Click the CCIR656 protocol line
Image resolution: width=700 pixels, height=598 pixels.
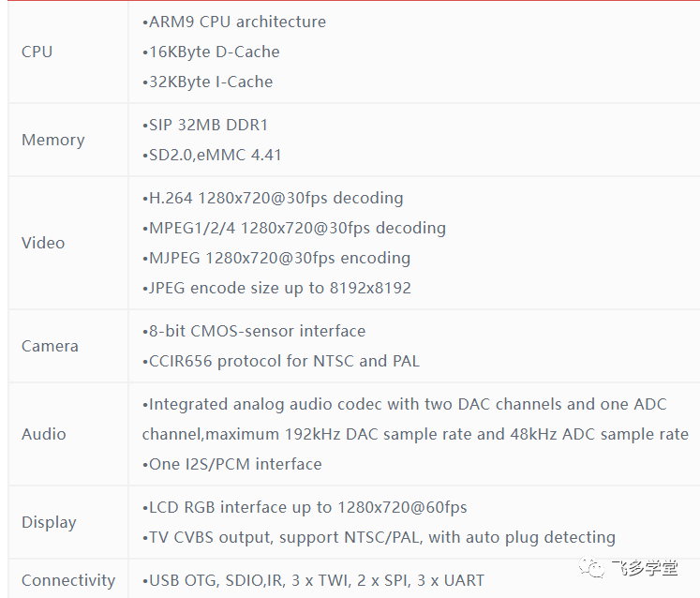(x=281, y=361)
